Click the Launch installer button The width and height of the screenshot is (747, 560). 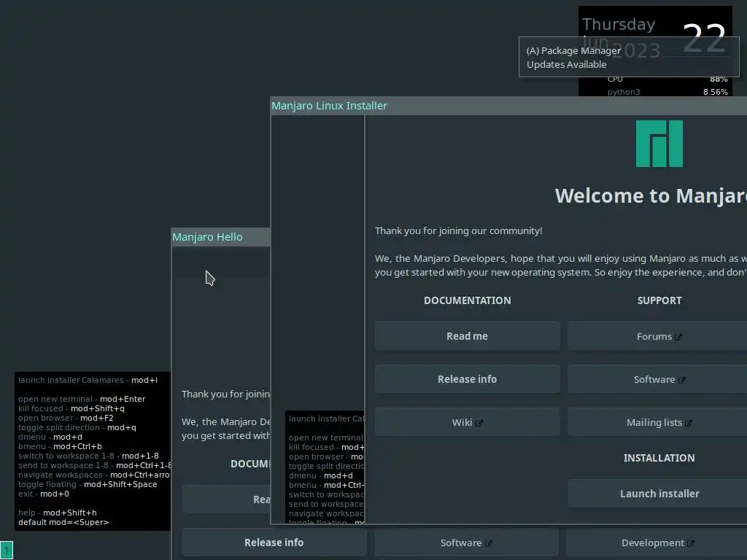(657, 494)
